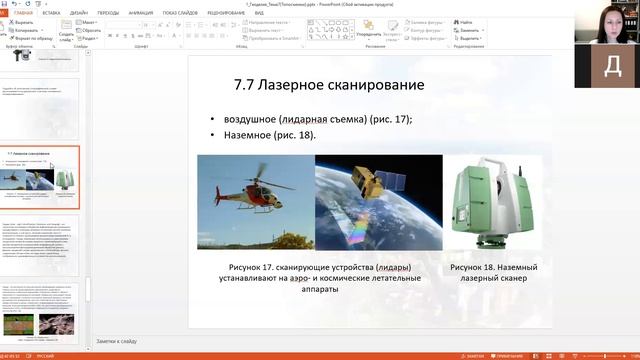Apply numbered list formatting
640x360 pixels.
(x=202, y=25)
